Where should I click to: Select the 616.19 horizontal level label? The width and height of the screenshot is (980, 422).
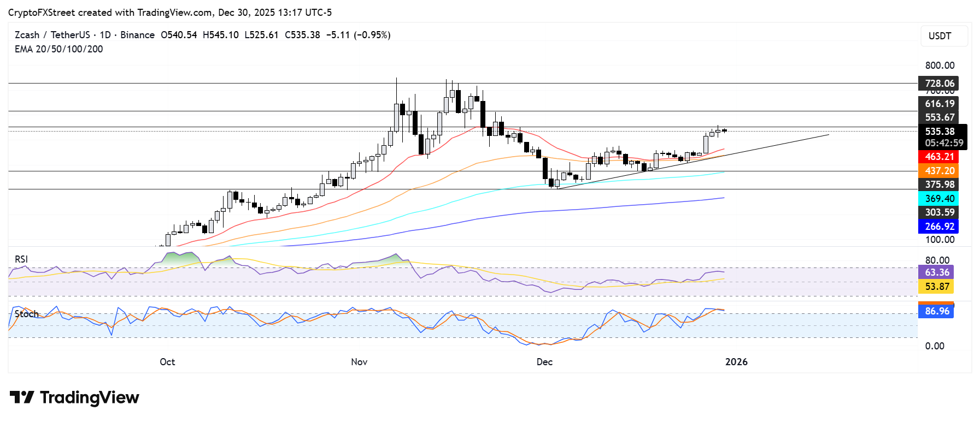(938, 104)
